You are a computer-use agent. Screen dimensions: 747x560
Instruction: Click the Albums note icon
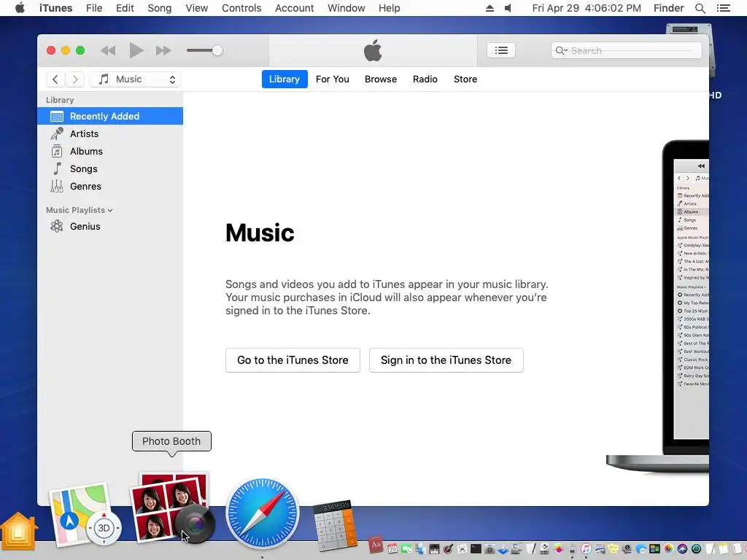click(x=57, y=152)
